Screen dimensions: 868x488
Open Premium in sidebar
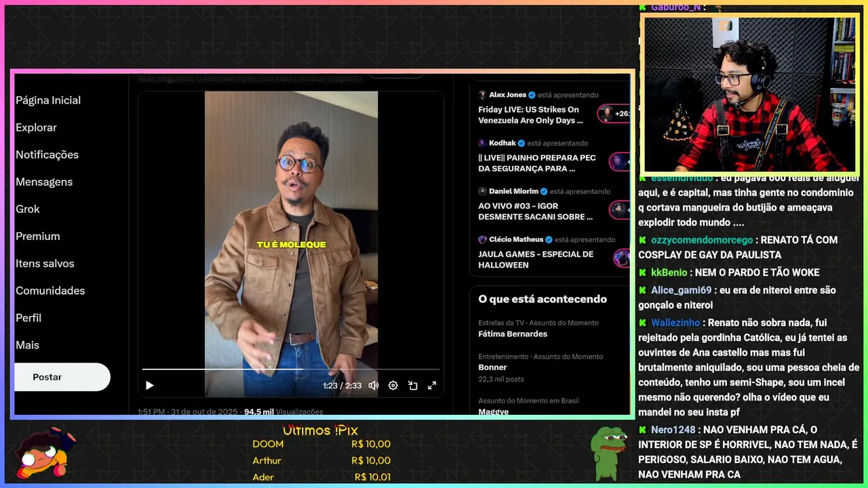(38, 236)
